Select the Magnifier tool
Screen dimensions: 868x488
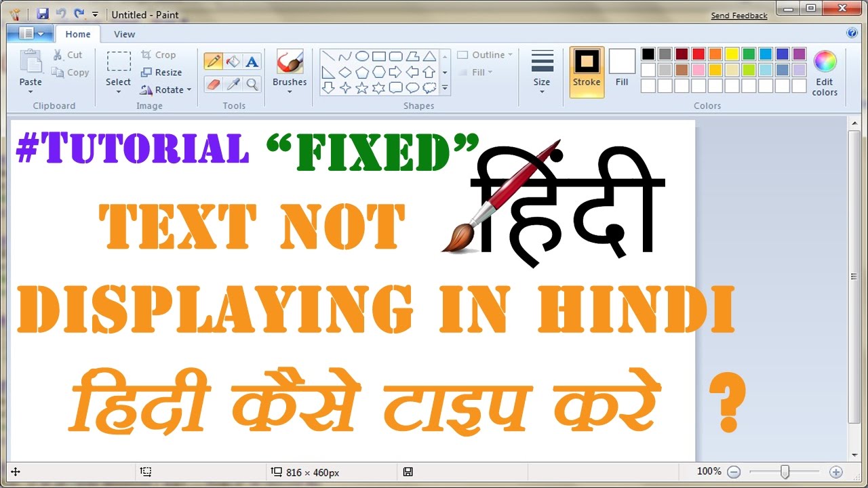(x=252, y=85)
